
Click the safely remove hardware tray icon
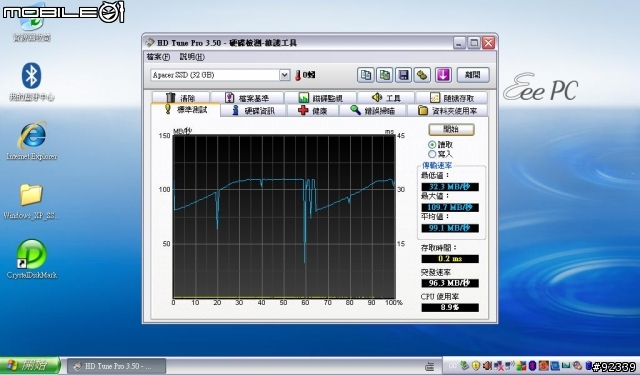point(464,365)
